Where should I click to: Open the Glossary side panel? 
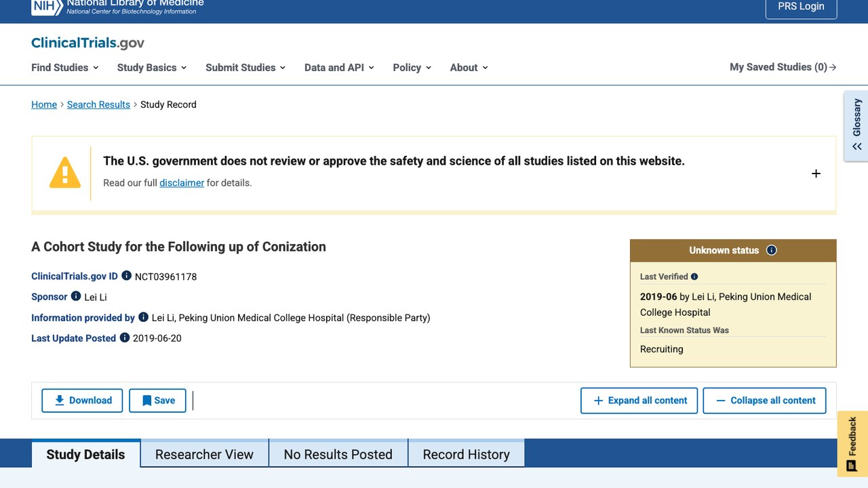856,126
